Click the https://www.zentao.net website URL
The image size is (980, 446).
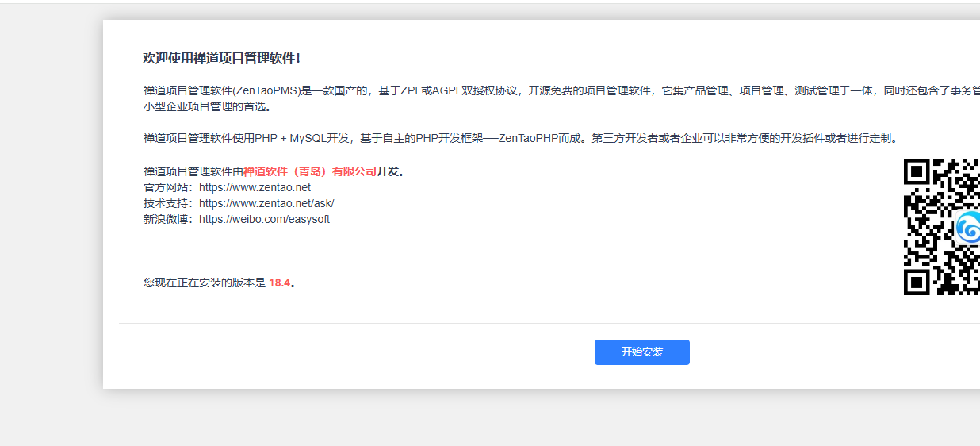[x=255, y=187]
